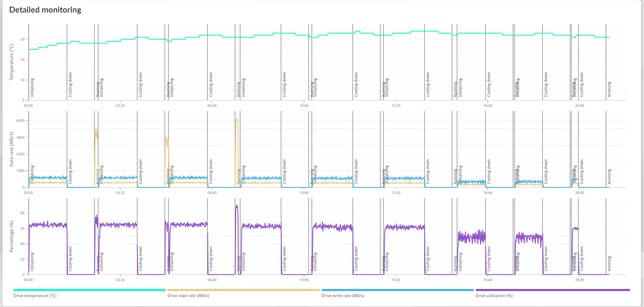Click the 16:40 time label under the data rate chart
The width and height of the screenshot is (644, 307).
(x=488, y=193)
